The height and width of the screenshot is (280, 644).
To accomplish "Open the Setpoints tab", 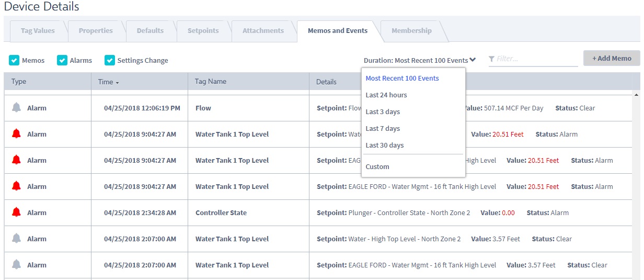I will click(x=203, y=31).
